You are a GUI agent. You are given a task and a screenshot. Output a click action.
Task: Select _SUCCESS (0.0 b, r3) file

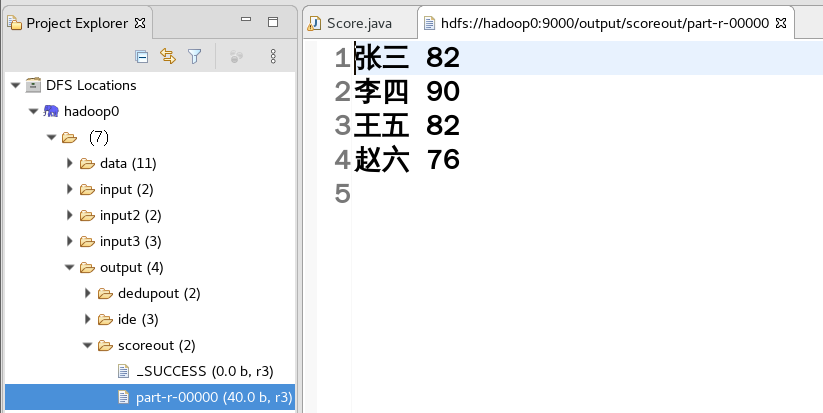(x=205, y=372)
